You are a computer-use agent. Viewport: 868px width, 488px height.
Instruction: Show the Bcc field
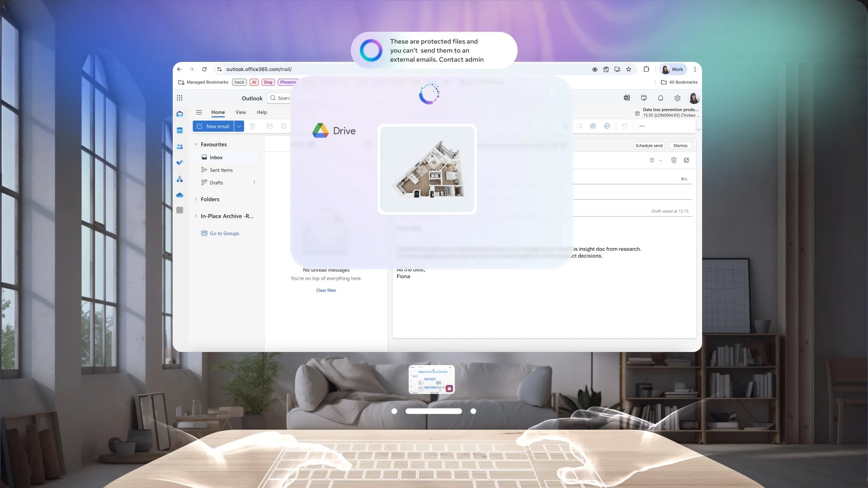(x=684, y=179)
